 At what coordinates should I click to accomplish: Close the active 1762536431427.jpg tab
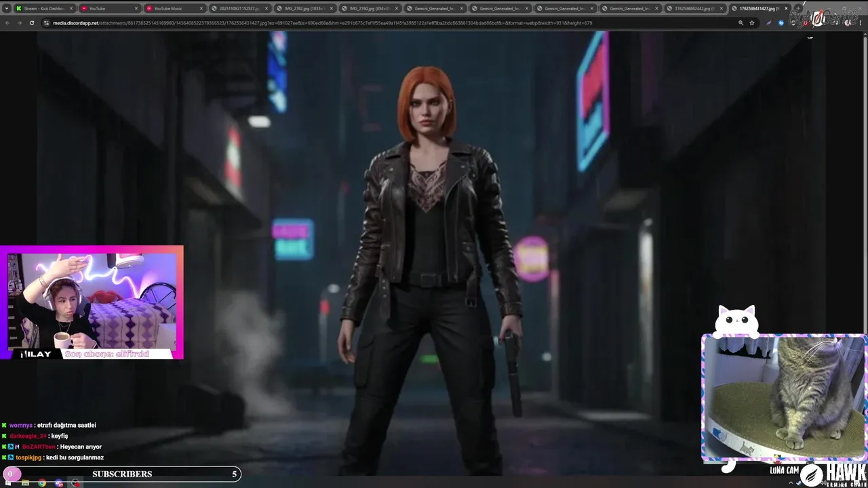pyautogui.click(x=787, y=9)
